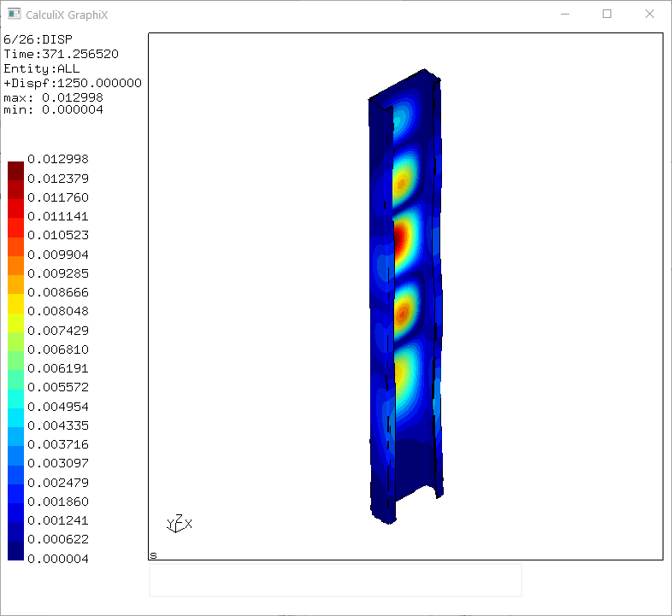Minimize the CalculiX GraphiX window
Viewport: 672px width, 616px height.
coord(565,15)
